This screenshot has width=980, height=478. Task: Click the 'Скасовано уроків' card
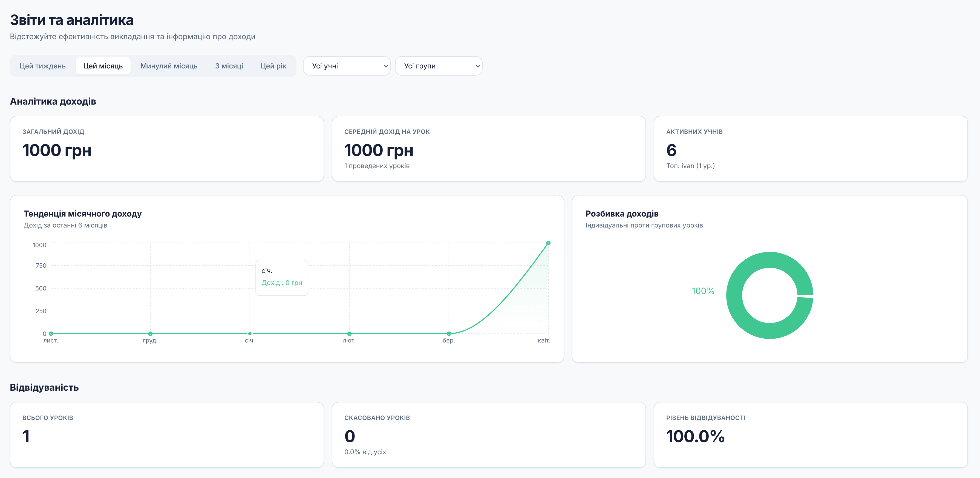click(x=488, y=435)
